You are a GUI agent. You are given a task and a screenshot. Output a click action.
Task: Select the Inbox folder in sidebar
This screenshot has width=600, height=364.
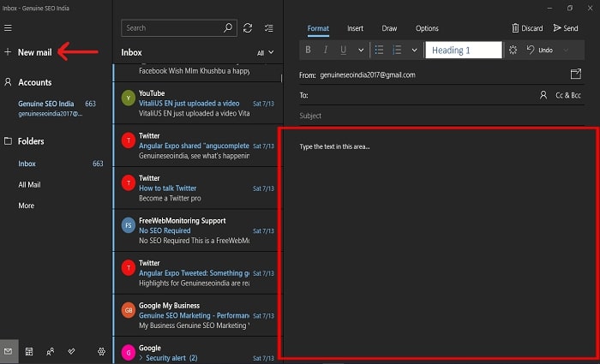click(x=61, y=164)
